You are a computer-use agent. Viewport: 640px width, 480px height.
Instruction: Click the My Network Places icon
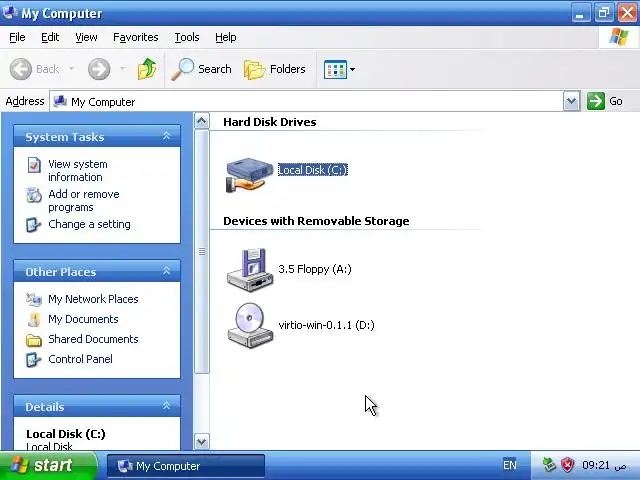pos(33,300)
